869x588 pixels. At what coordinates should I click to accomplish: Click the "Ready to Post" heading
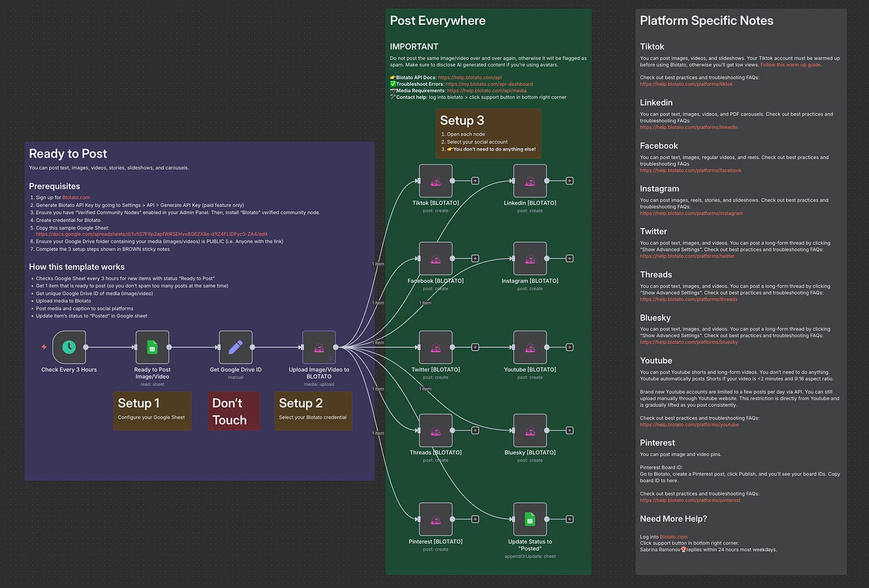[x=68, y=154]
